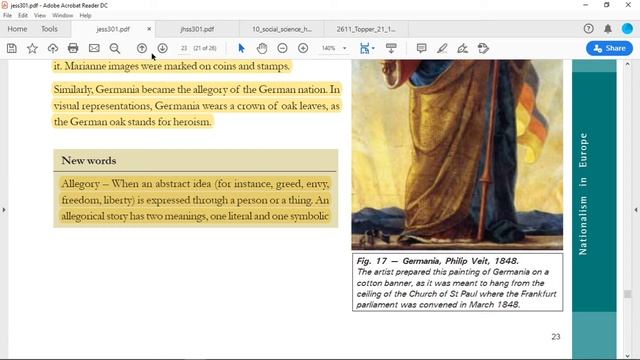
Task: Click the page number input field
Action: [x=184, y=48]
